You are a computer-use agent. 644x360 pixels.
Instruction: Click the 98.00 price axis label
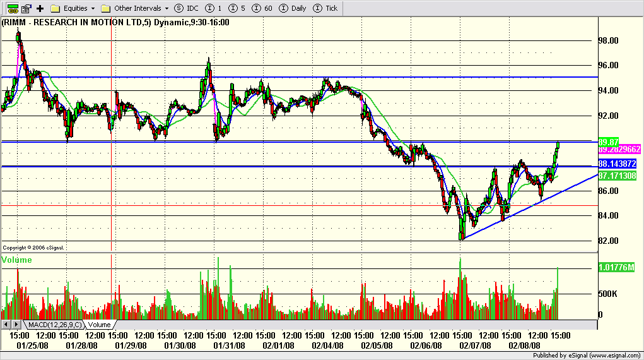(x=608, y=40)
